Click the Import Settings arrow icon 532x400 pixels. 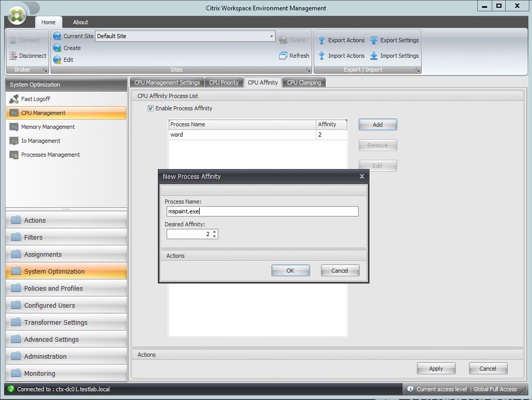[x=374, y=56]
